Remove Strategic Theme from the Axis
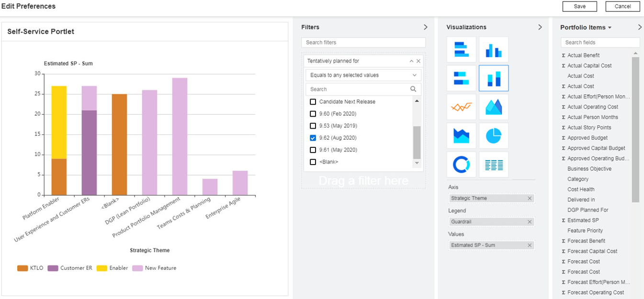This screenshot has width=644, height=299. [530, 198]
